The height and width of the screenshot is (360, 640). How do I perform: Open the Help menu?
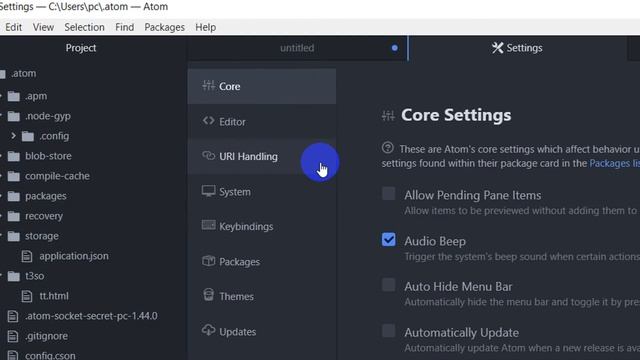(x=206, y=27)
